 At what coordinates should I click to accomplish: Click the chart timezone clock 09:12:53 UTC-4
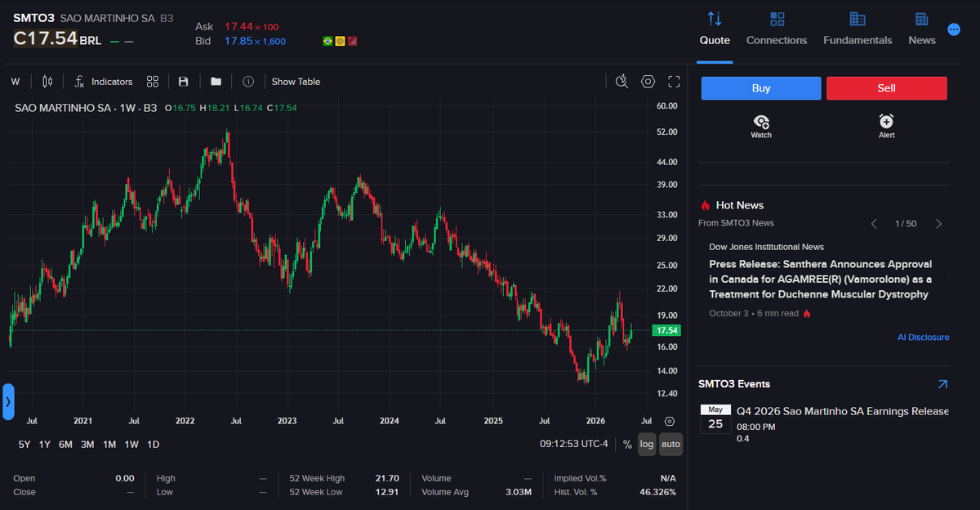coord(574,444)
